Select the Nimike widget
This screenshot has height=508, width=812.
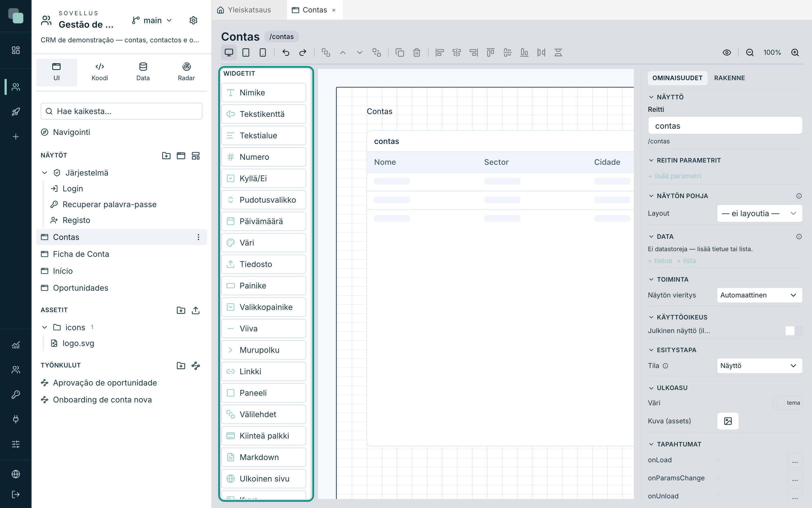click(264, 93)
